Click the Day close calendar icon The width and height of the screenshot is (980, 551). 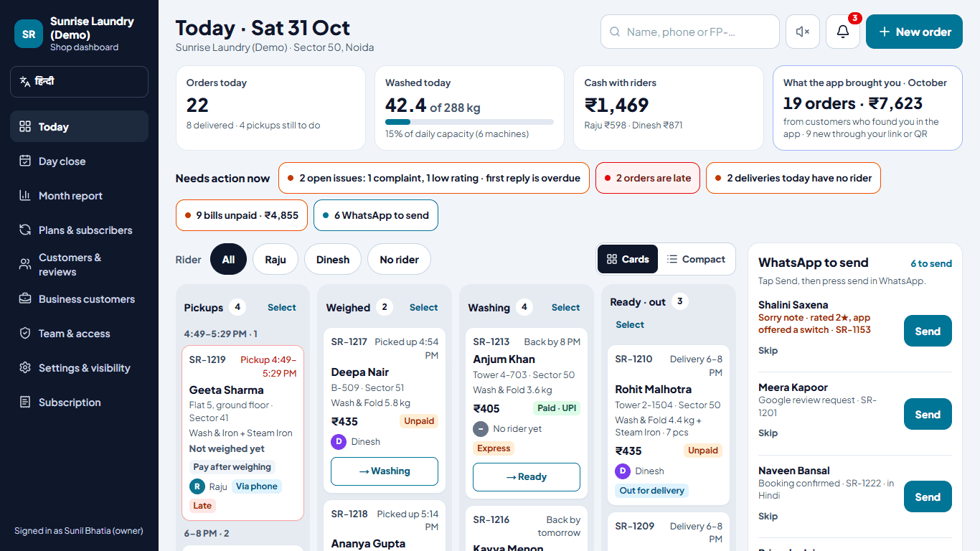tap(25, 161)
